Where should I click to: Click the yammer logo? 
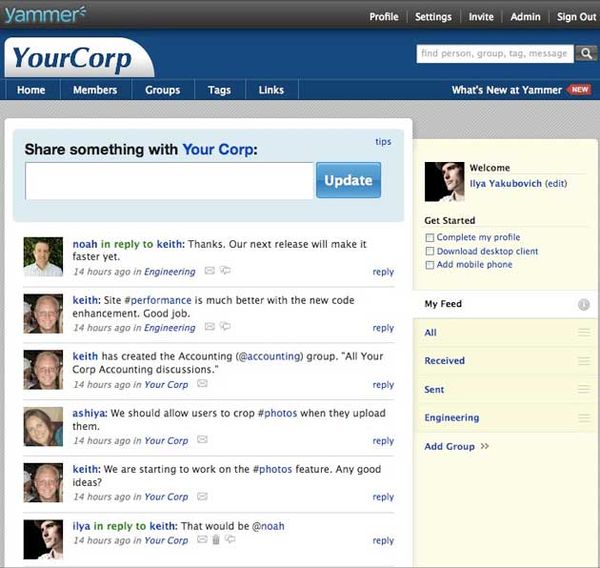pos(45,15)
